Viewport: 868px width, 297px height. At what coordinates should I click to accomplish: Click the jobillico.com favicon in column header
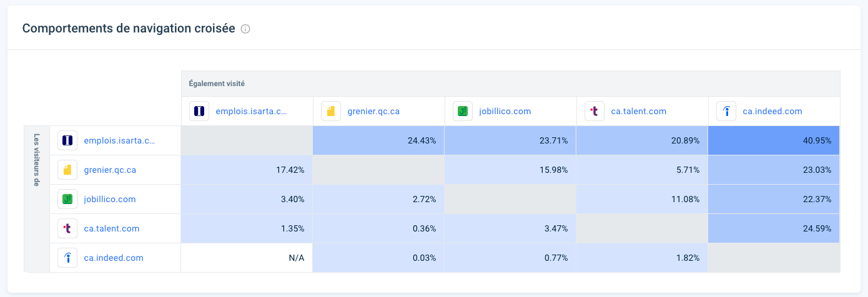(463, 112)
